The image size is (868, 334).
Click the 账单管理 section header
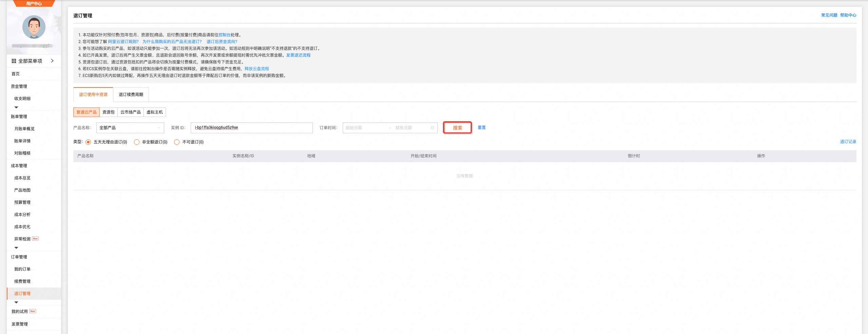19,117
